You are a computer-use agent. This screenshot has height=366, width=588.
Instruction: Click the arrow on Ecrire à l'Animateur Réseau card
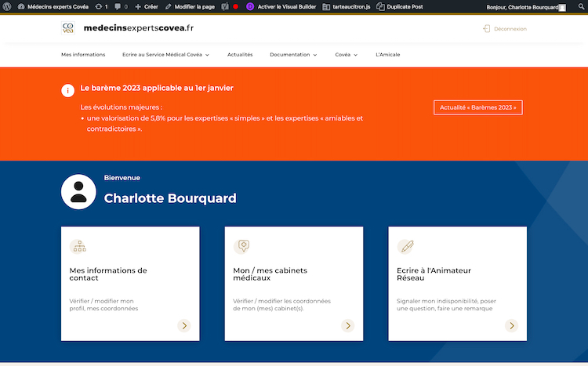click(x=511, y=325)
